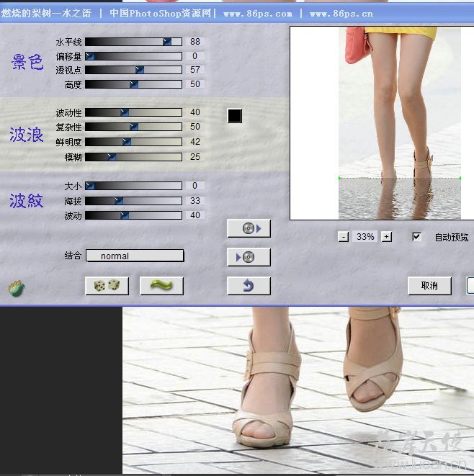
Task: Click the left green horizon handle in preview
Action: pos(339,178)
